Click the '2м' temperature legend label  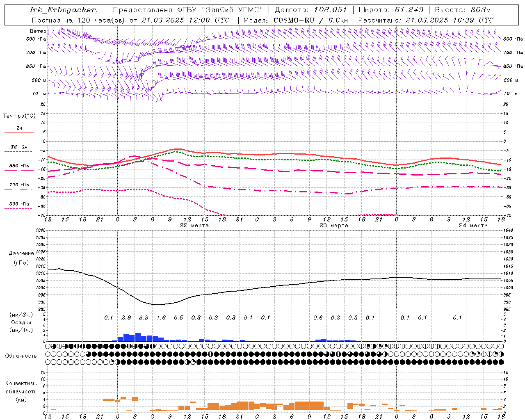[x=19, y=128]
